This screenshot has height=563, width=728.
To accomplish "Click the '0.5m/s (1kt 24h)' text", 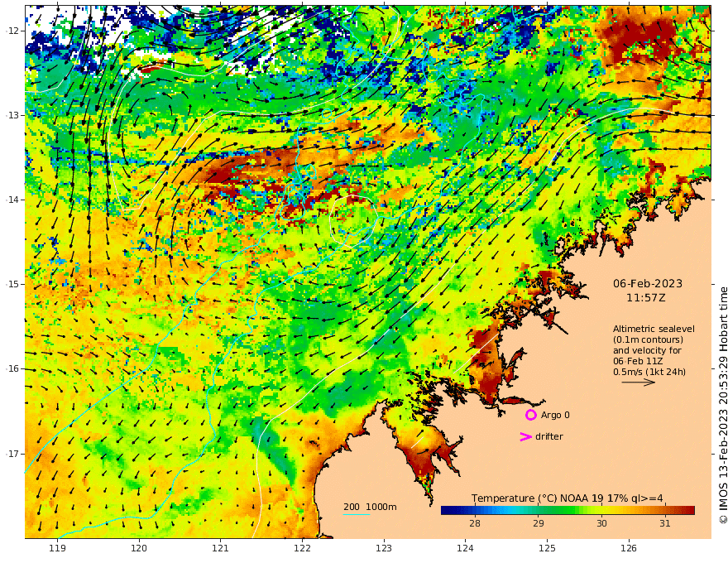I will pyautogui.click(x=649, y=372).
